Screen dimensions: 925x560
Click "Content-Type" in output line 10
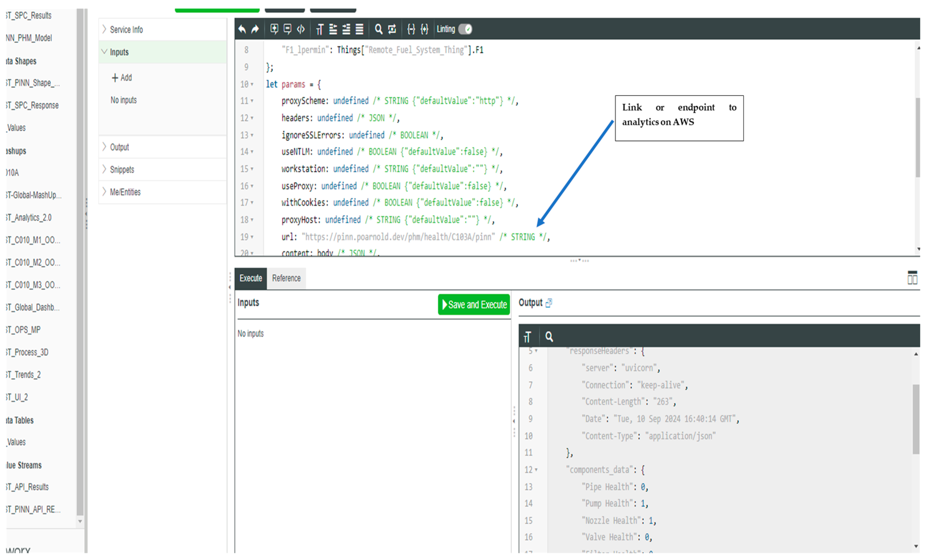609,436
